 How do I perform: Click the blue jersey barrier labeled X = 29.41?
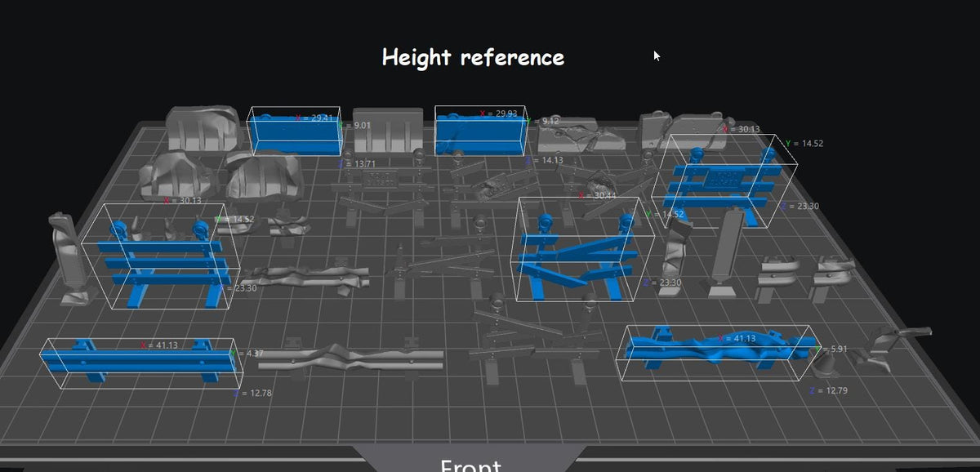pos(295,133)
